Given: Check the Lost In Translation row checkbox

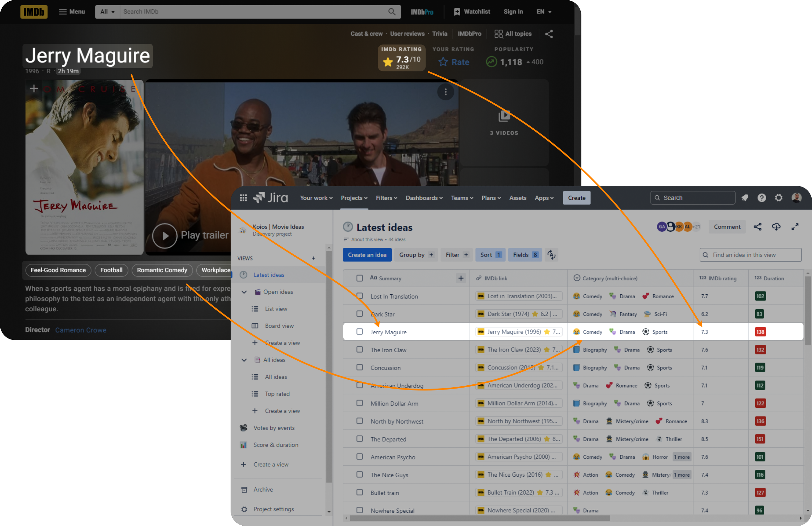Looking at the screenshot, I should click(360, 296).
